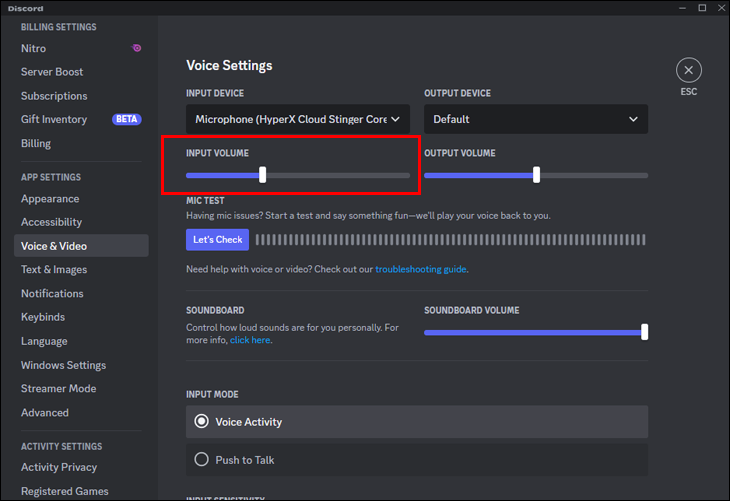Click the Output Volume slider handle
730x501 pixels.
click(x=537, y=175)
